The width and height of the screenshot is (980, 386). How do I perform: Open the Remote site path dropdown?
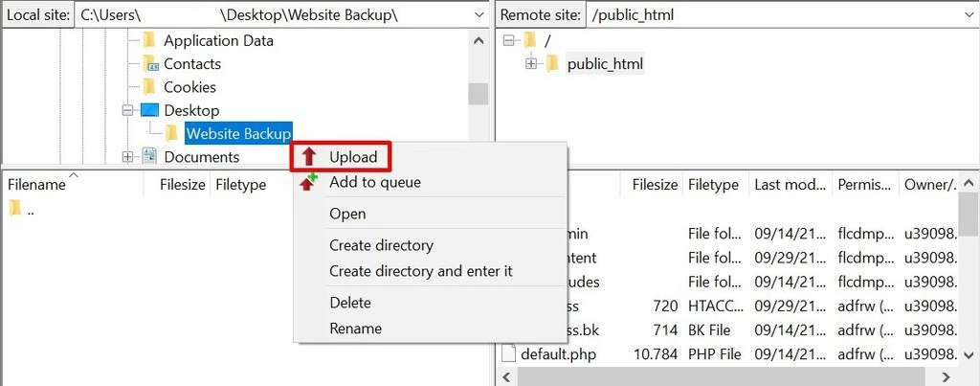(x=966, y=15)
